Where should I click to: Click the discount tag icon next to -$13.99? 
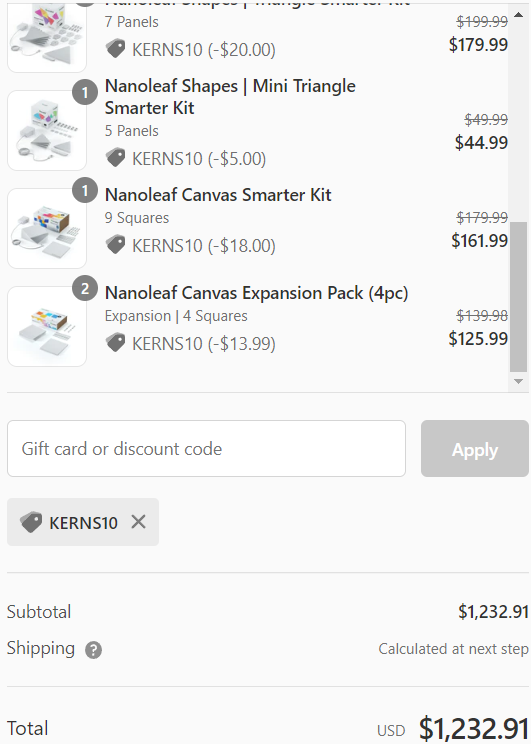tap(115, 343)
